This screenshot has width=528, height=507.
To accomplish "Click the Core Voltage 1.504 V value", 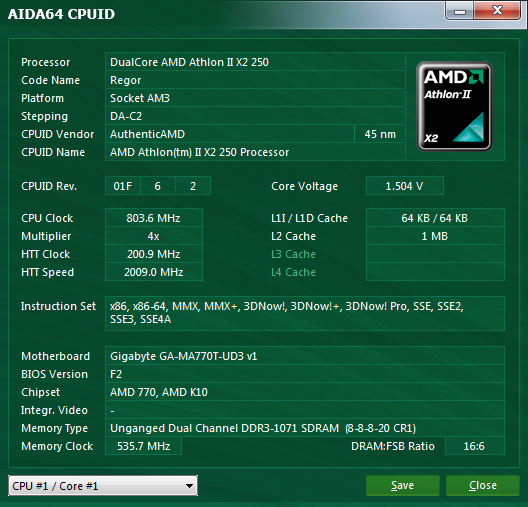I will point(405,186).
